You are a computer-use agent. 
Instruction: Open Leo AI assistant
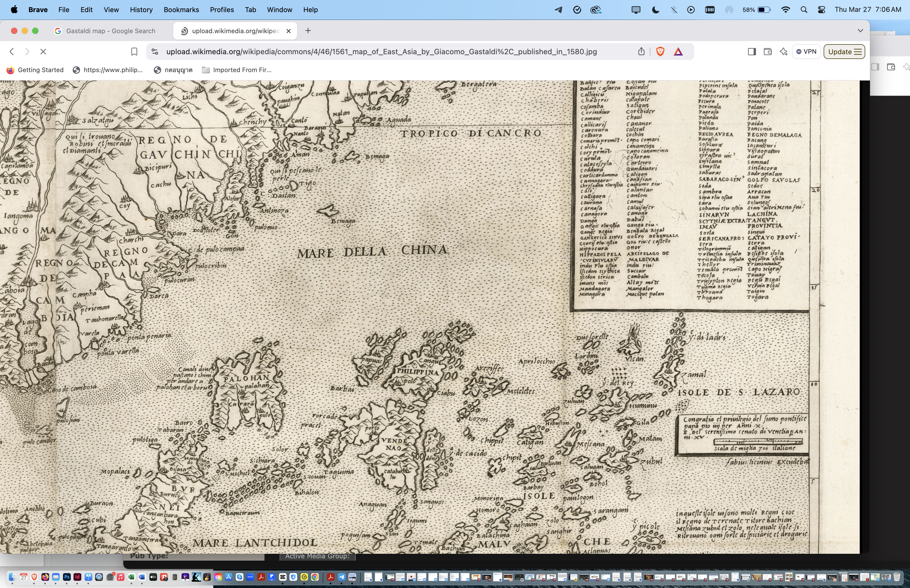(x=783, y=52)
